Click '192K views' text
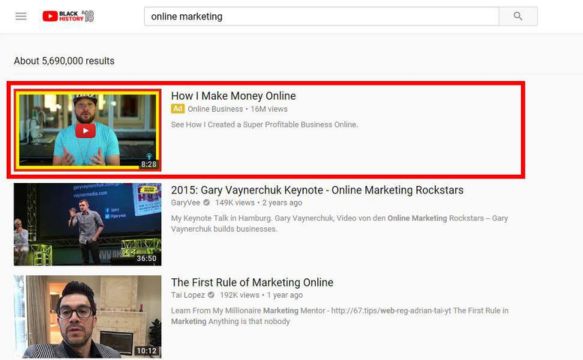The image size is (583, 360). tap(239, 295)
